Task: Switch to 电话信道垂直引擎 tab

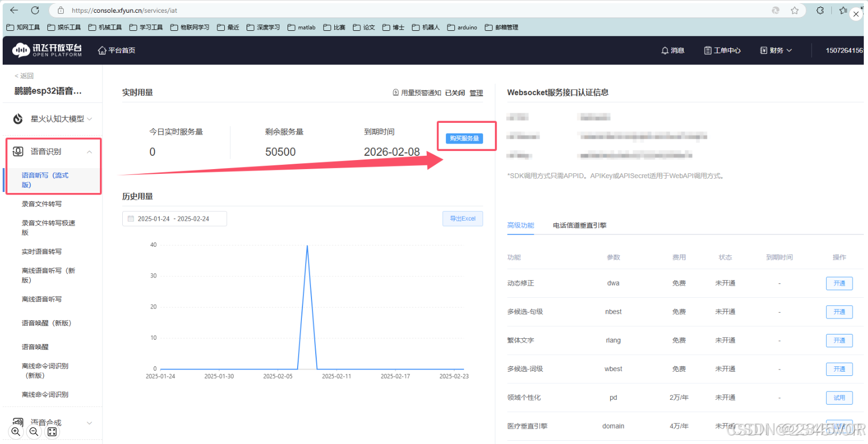Action: tap(579, 225)
